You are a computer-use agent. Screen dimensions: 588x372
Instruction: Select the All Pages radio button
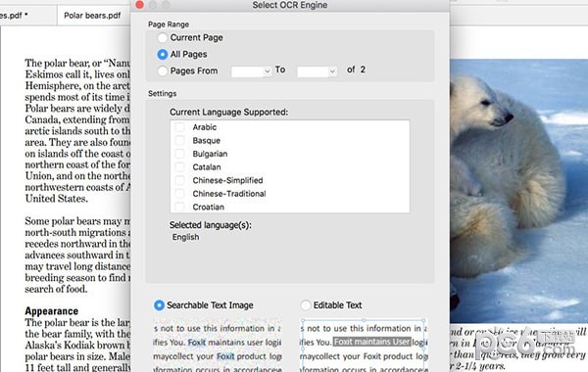tap(163, 54)
